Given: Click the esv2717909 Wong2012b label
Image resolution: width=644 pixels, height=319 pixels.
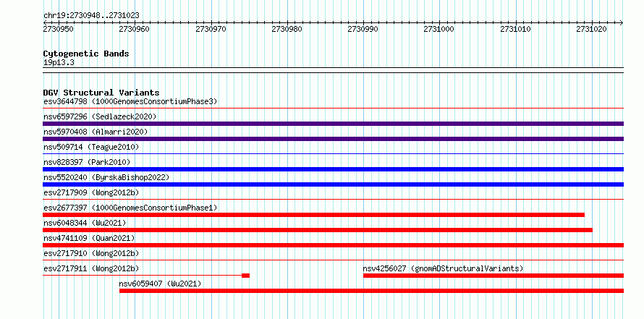Looking at the screenshot, I should point(91,192).
